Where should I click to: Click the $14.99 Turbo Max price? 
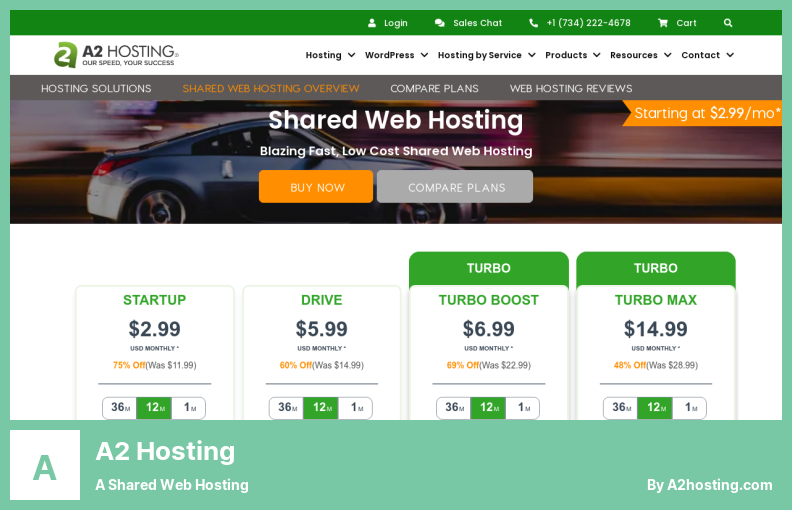(x=656, y=329)
